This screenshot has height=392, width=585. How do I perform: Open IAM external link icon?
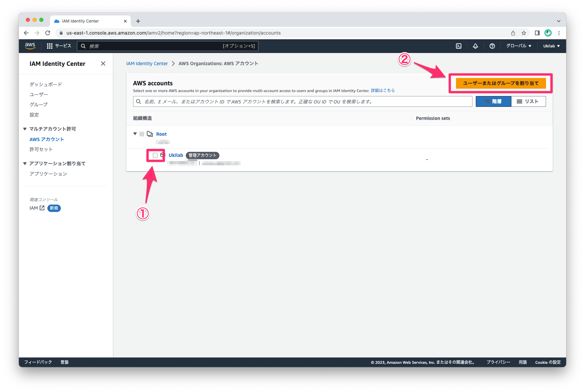[x=42, y=208]
